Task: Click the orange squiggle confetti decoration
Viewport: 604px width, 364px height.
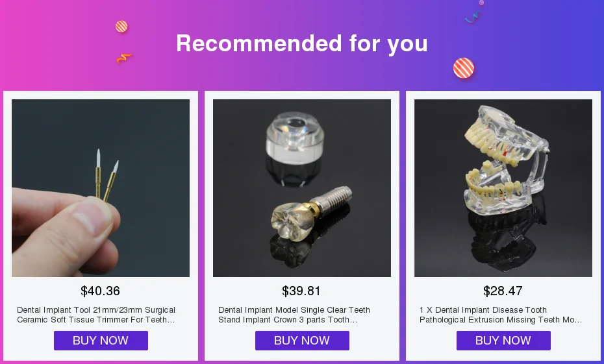Action: click(x=124, y=58)
